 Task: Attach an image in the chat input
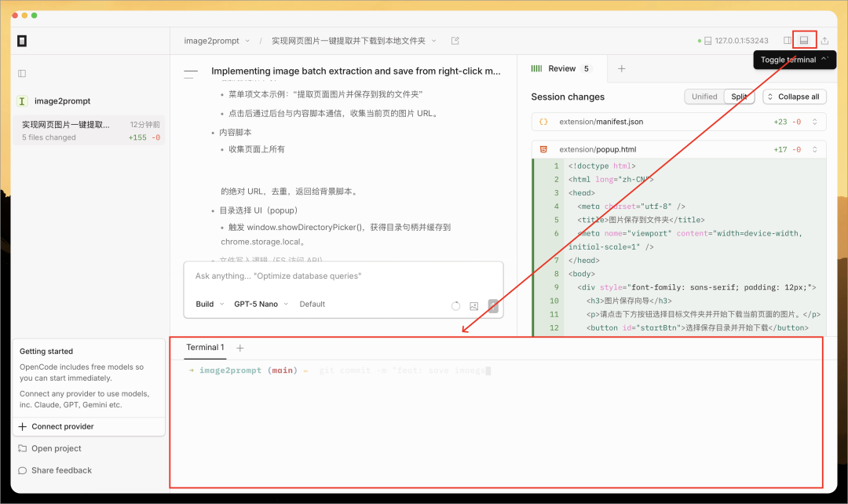coord(473,306)
